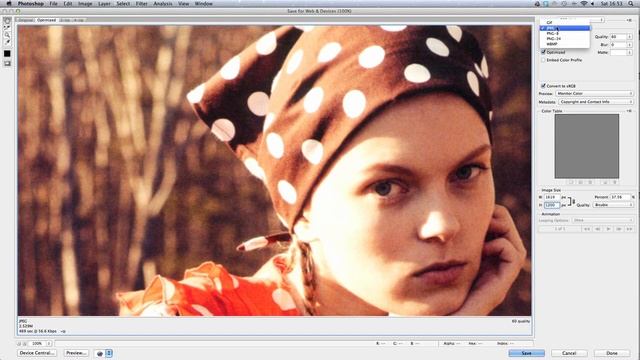Click the Quality value field
Screen dimensions: 640x360
click(x=618, y=37)
